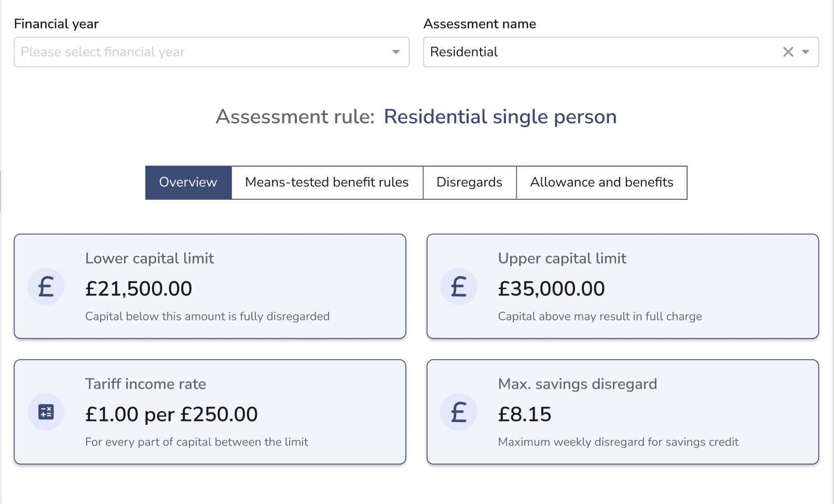Click the pound icon beside Max. savings disregard
The image size is (834, 504).
[x=459, y=412]
